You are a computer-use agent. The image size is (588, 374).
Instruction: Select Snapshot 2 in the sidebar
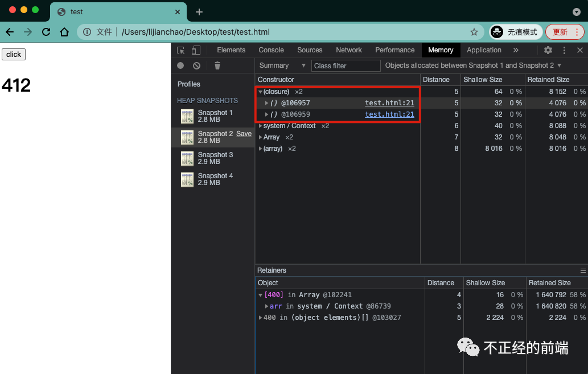[x=213, y=137]
